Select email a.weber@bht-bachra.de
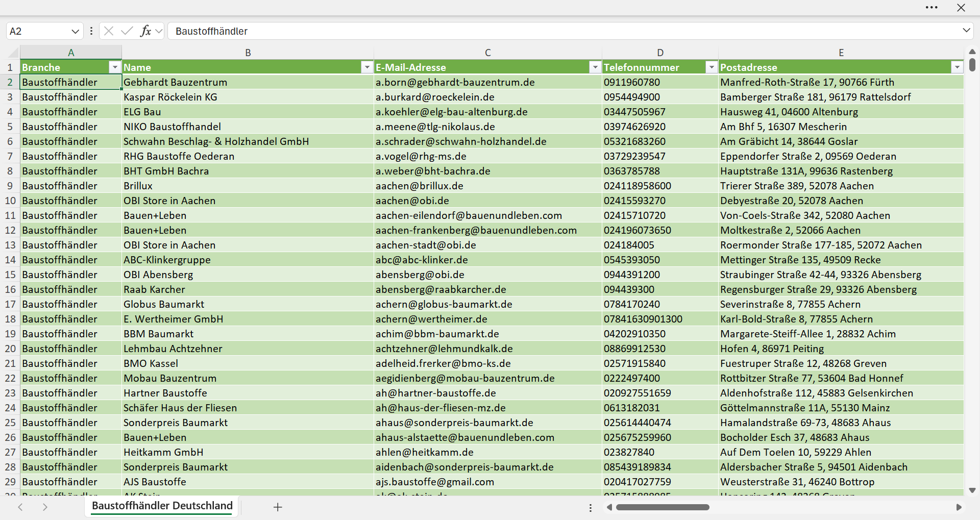 pos(488,171)
